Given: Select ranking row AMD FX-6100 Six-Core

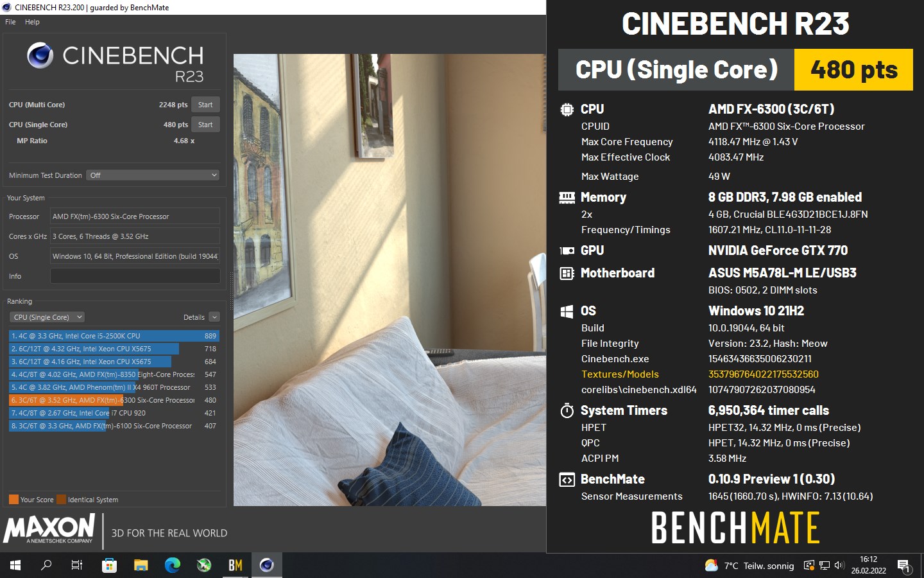Looking at the screenshot, I should [x=114, y=426].
